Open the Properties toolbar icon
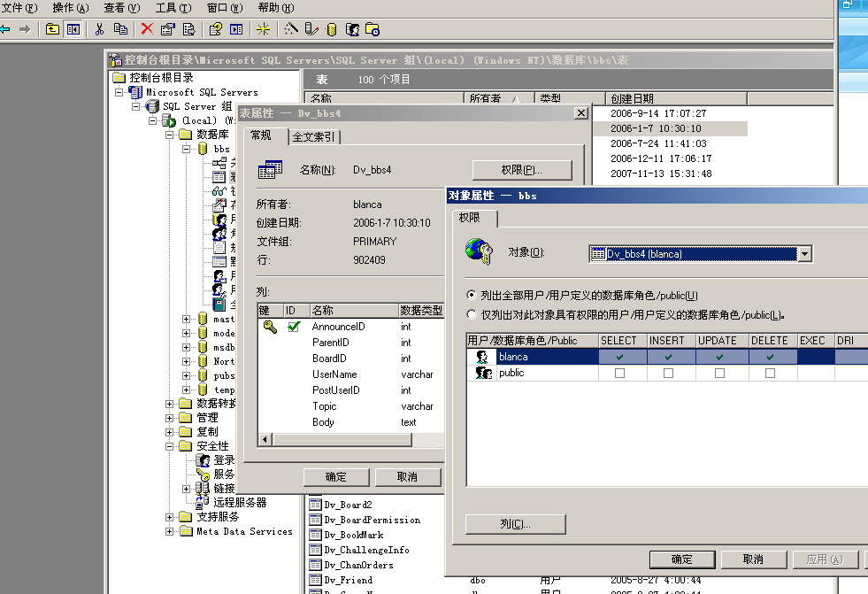This screenshot has width=868, height=594. [167, 29]
